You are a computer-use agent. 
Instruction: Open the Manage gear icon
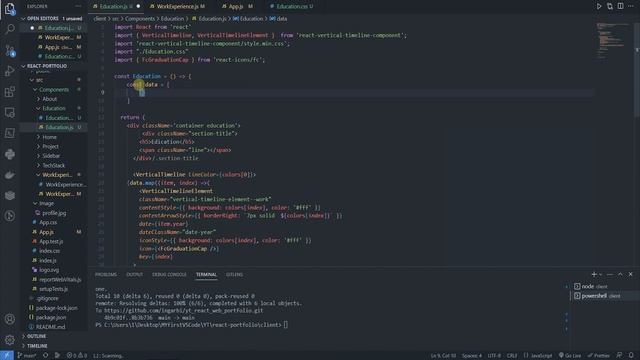point(10,340)
